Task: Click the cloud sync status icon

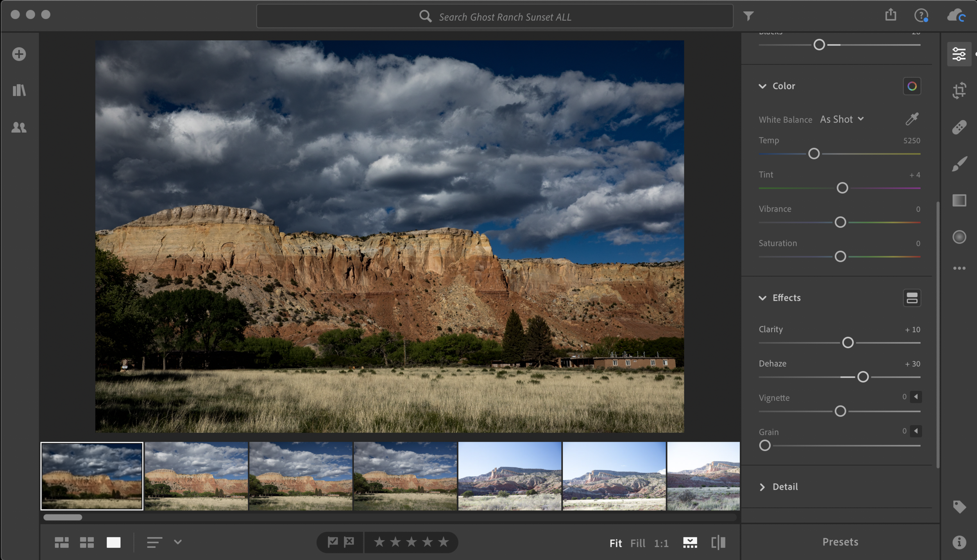Action: point(956,16)
